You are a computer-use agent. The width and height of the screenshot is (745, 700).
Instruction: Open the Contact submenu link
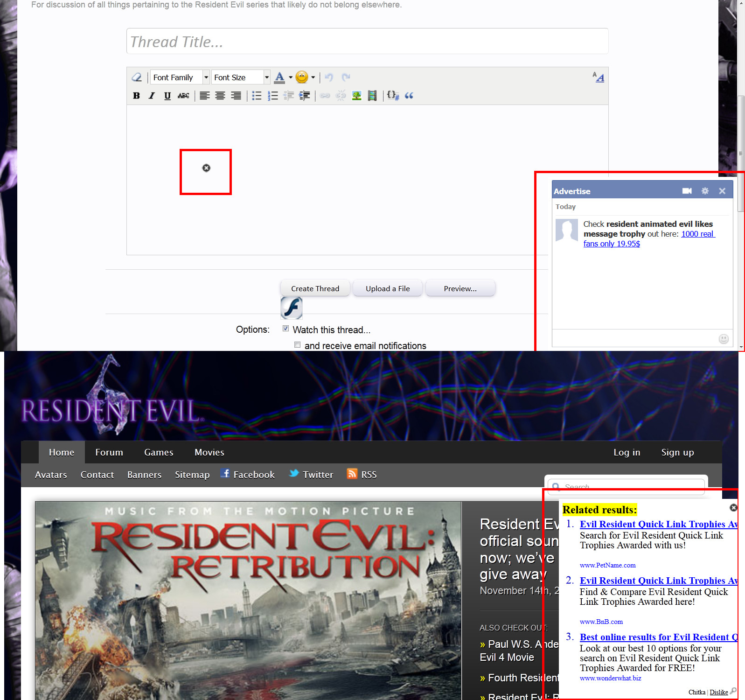click(97, 475)
